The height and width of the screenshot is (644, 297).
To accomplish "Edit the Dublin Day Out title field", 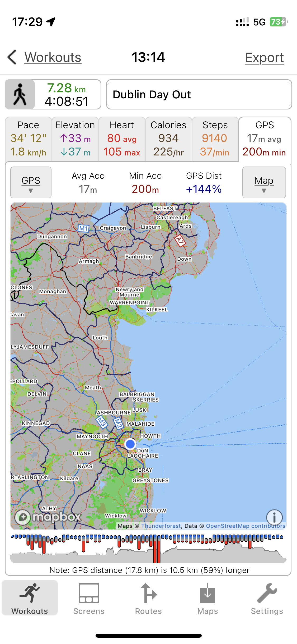I will pos(199,94).
